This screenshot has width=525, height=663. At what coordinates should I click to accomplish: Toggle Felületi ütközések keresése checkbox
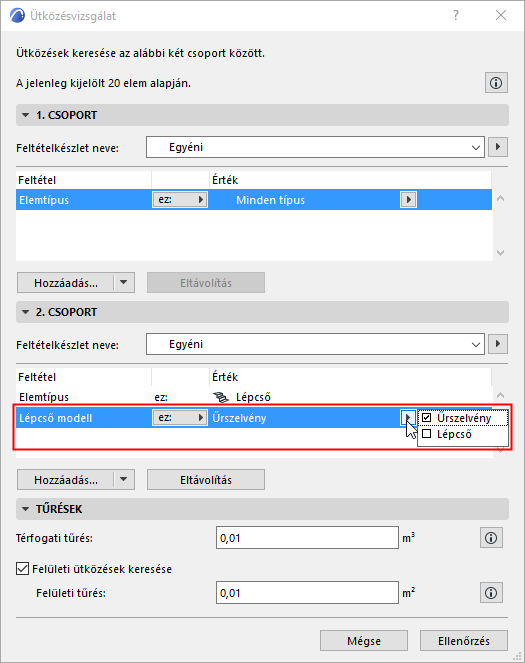tap(22, 569)
